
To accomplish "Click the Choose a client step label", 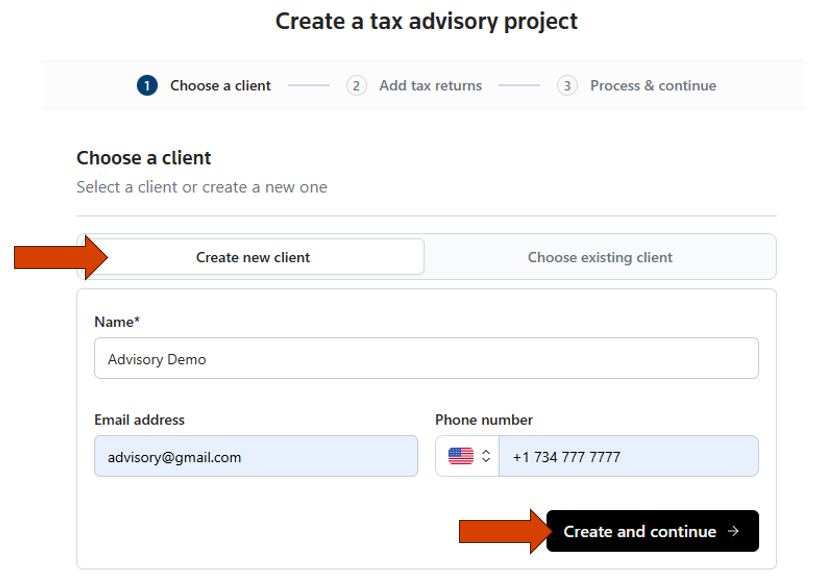I will [x=220, y=86].
